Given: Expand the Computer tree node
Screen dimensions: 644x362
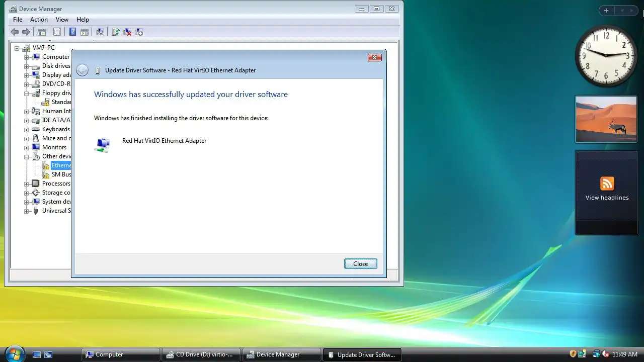Looking at the screenshot, I should 26,57.
